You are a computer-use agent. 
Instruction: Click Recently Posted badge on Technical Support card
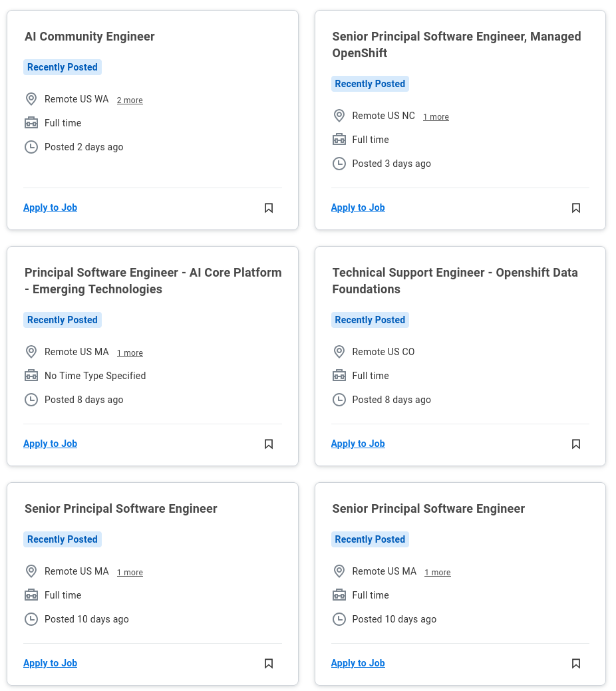click(x=370, y=320)
